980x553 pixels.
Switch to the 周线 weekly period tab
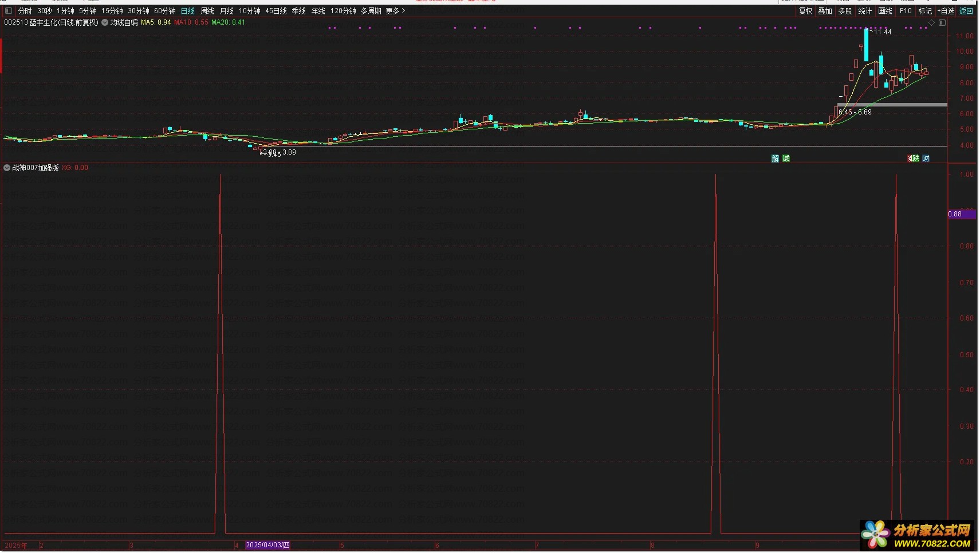pos(207,11)
